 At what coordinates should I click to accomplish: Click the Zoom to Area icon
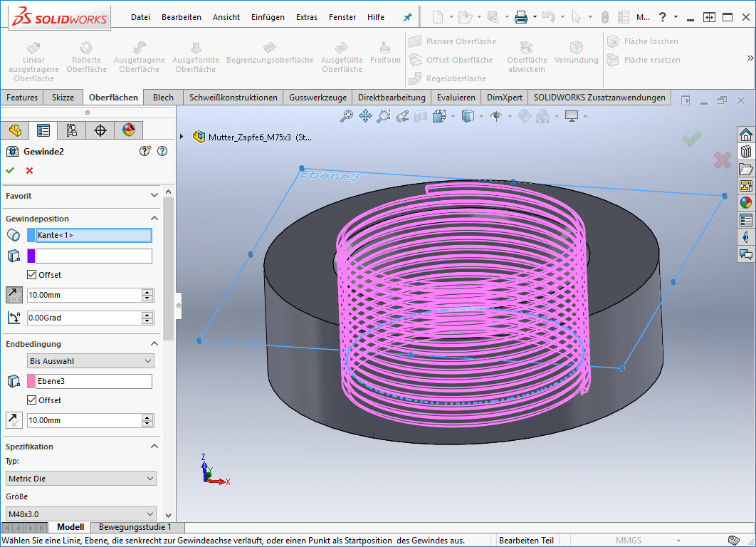384,116
